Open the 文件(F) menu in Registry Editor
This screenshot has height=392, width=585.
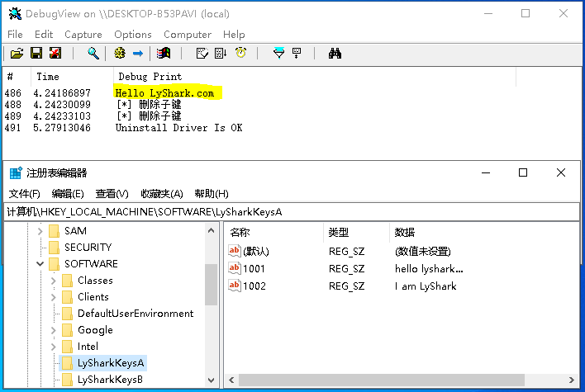(x=24, y=194)
